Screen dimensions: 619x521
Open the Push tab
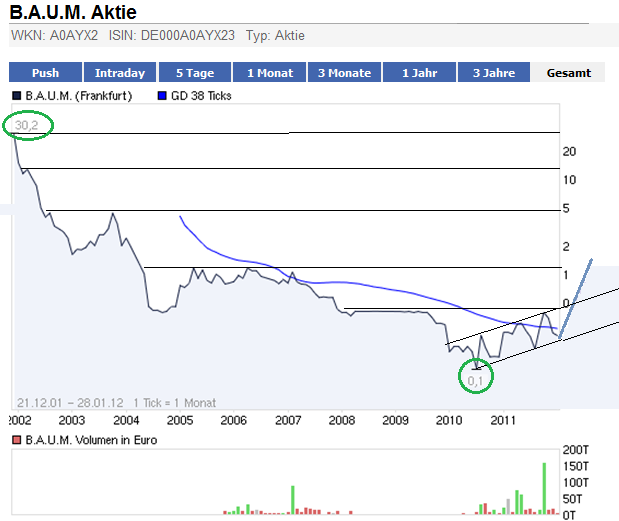point(45,73)
